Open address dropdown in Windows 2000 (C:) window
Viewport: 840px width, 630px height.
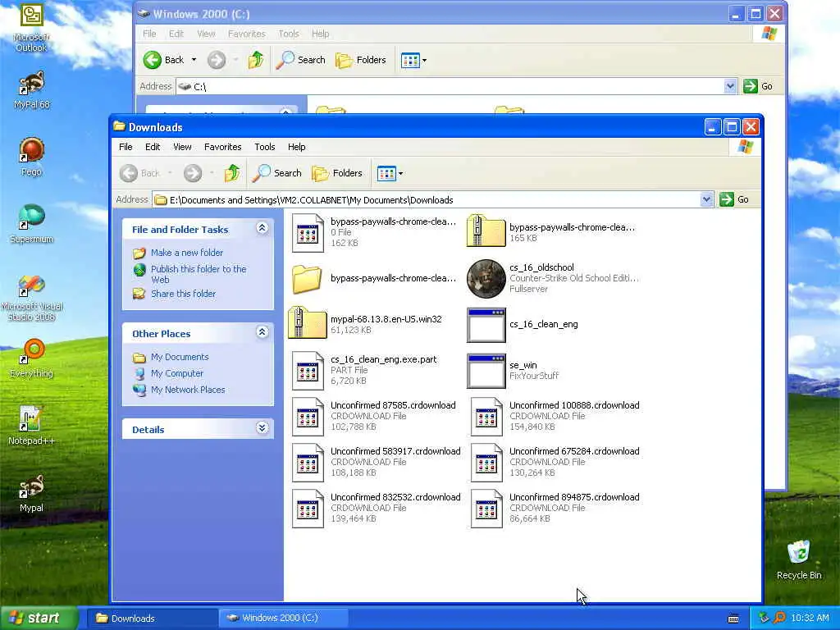pyautogui.click(x=729, y=85)
